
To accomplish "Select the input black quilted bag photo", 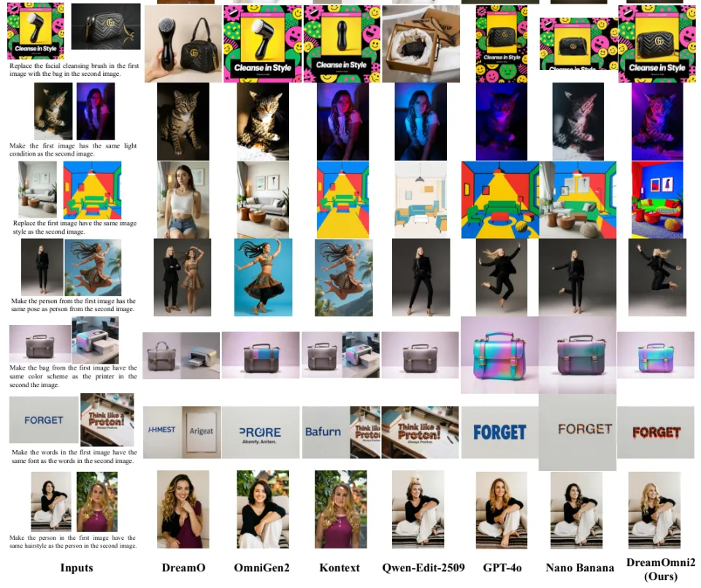I will (x=106, y=26).
